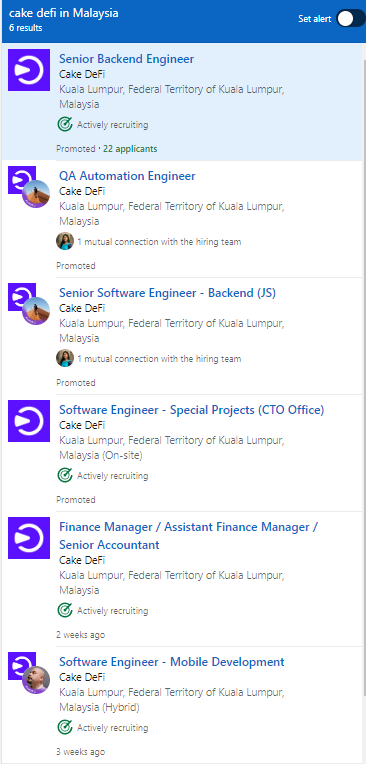Open the Senior Backend Engineer job listing

pos(126,59)
